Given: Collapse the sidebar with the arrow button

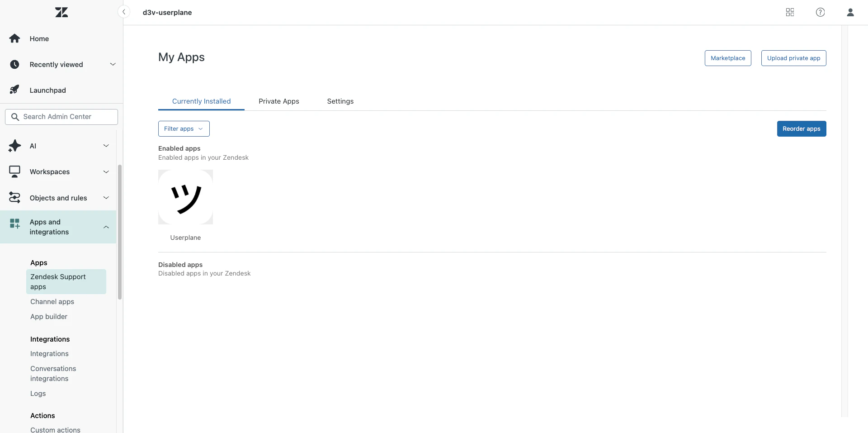Looking at the screenshot, I should coord(123,12).
